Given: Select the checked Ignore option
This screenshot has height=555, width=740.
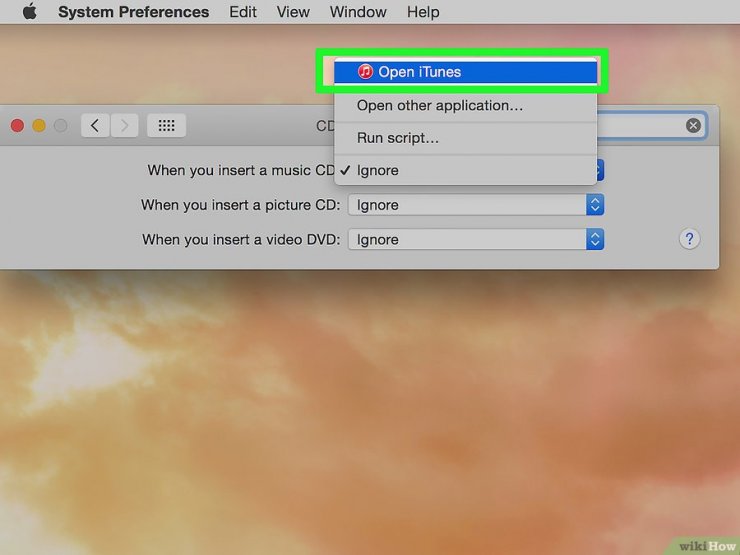Looking at the screenshot, I should pos(465,170).
